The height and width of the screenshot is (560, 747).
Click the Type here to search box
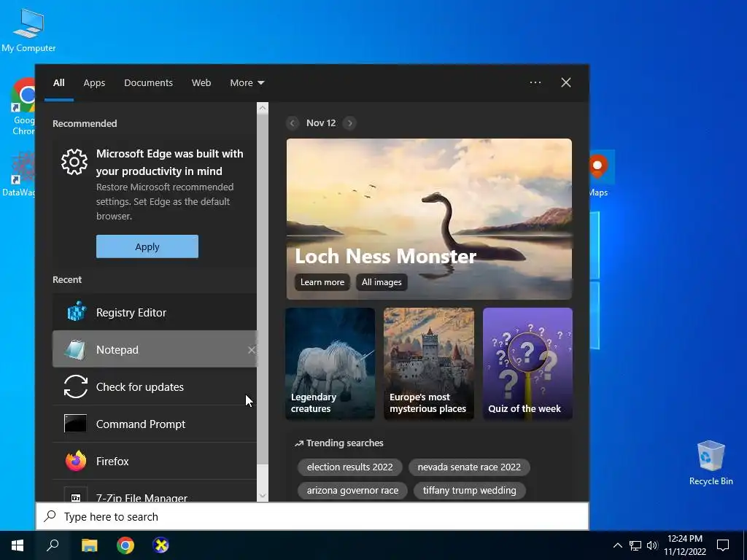312,517
